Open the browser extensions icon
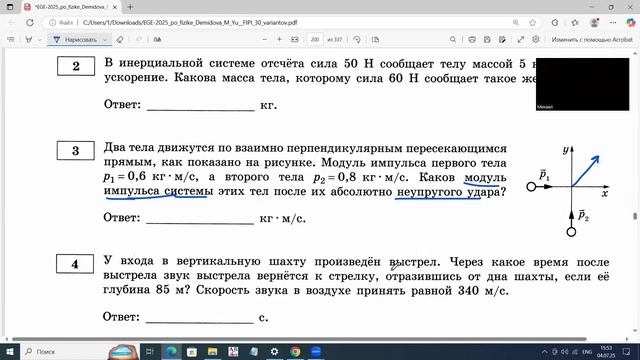The width and height of the screenshot is (640, 360). [x=555, y=23]
